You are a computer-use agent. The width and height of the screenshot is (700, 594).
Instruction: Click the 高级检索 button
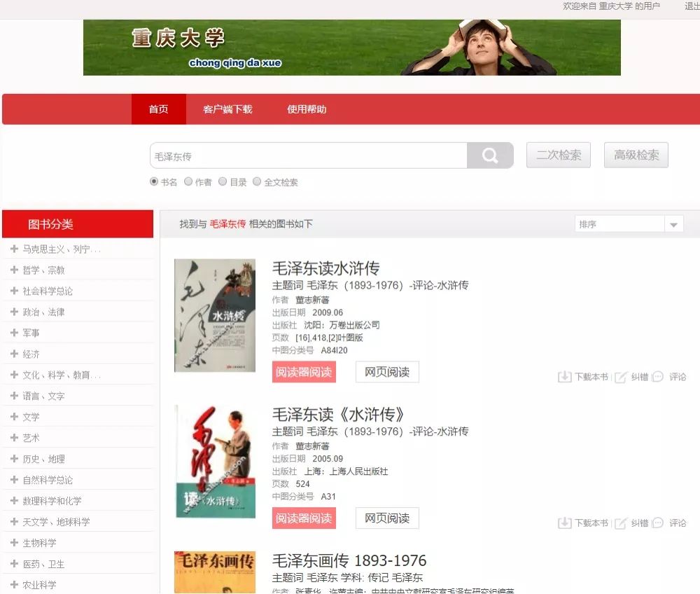[636, 155]
